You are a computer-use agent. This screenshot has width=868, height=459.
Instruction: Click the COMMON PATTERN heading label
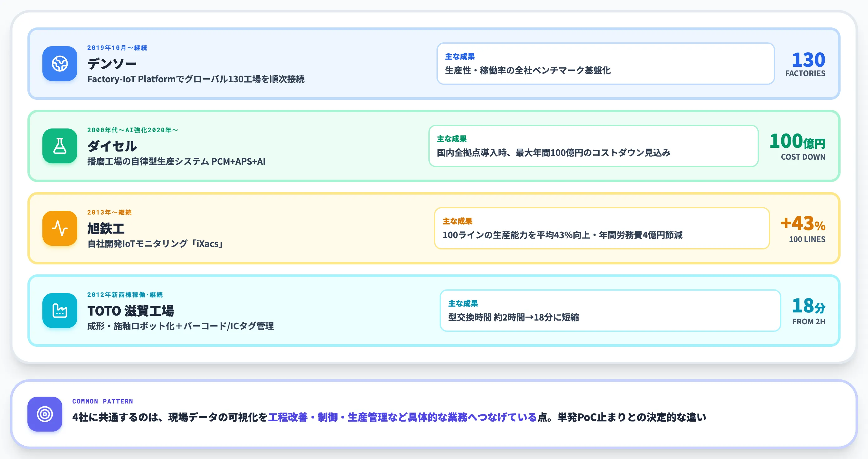pos(103,401)
